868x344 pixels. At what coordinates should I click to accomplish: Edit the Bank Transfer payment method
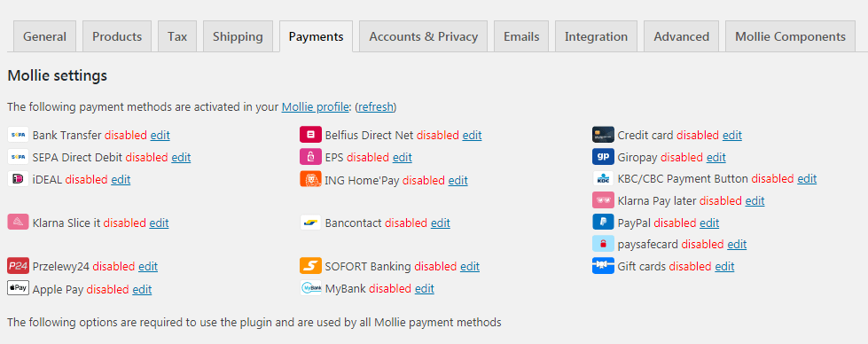coord(160,135)
